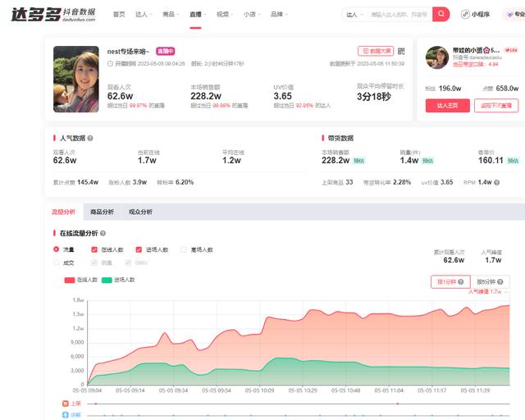The width and height of the screenshot is (525, 420).
Task: Enable the 离场人数 checkbox
Action: point(184,249)
